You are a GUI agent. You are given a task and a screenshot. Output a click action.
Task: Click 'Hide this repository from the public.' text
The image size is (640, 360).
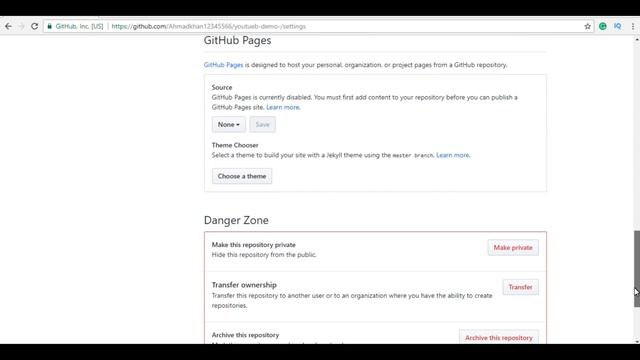coord(264,255)
